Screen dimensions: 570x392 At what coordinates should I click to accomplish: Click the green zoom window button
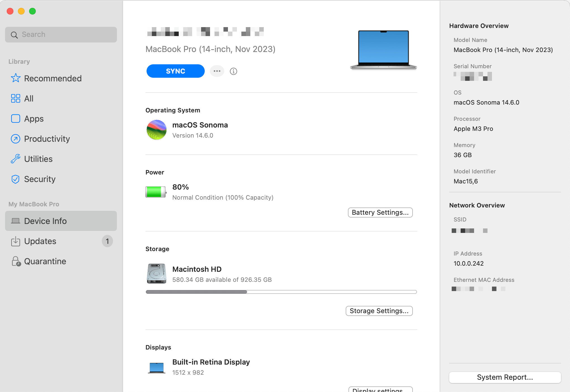coord(32,11)
